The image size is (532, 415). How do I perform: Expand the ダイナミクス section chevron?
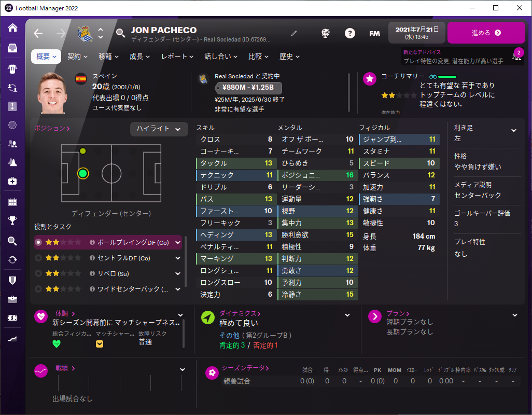[347, 315]
